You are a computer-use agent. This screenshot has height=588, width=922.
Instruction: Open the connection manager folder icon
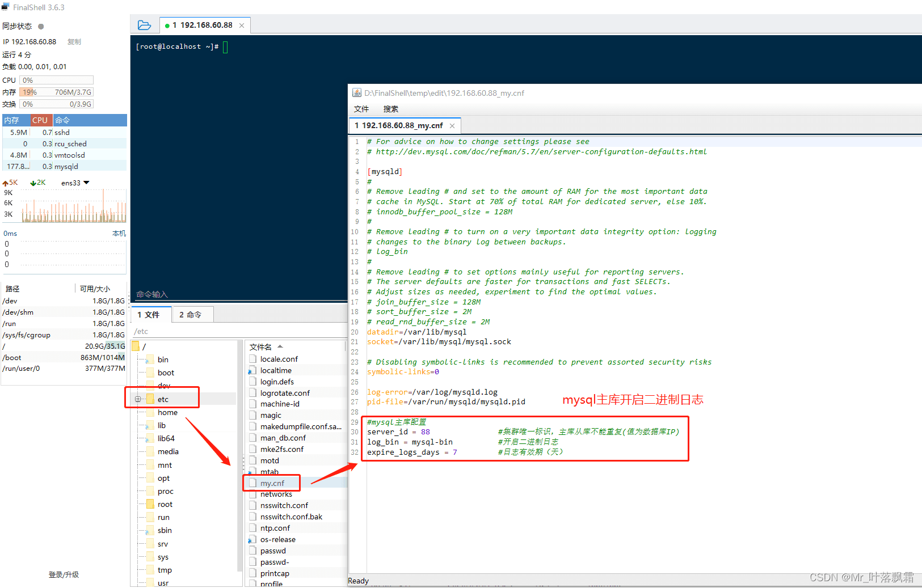pyautogui.click(x=144, y=26)
